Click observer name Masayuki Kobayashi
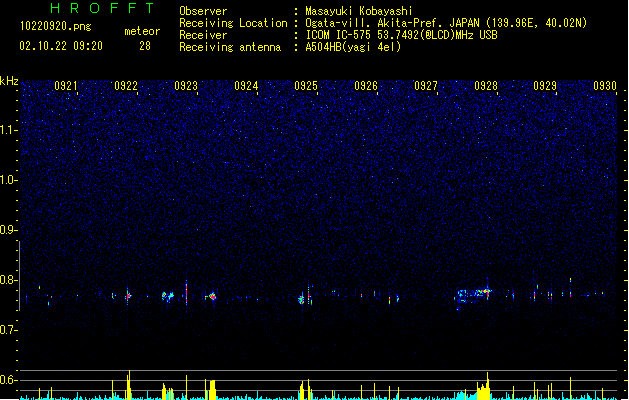This screenshot has height=400, width=629. pyautogui.click(x=359, y=11)
